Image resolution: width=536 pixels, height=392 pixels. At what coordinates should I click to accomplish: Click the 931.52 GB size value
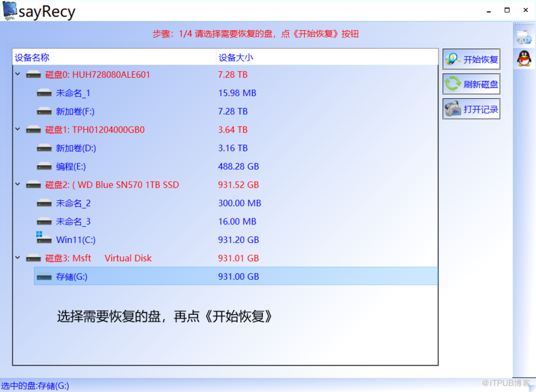click(239, 185)
